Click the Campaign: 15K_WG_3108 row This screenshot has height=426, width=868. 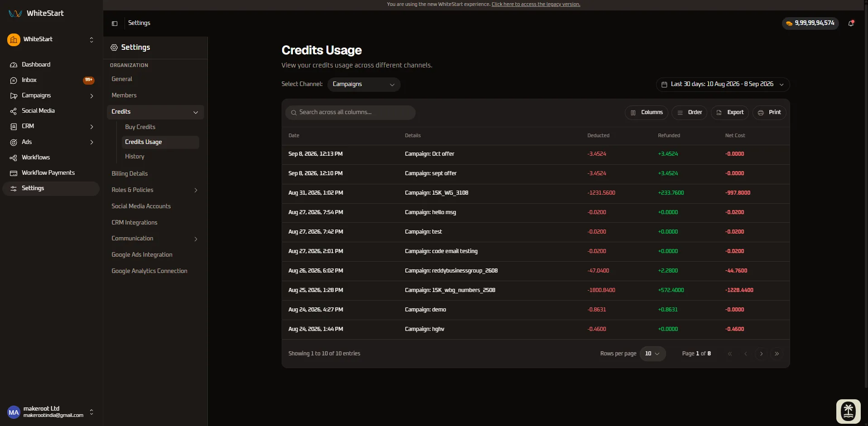point(536,193)
